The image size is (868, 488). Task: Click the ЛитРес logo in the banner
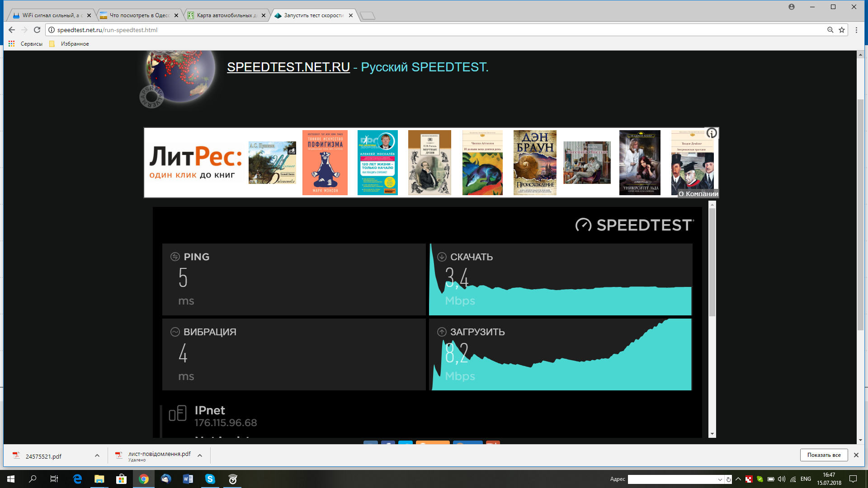pos(195,162)
